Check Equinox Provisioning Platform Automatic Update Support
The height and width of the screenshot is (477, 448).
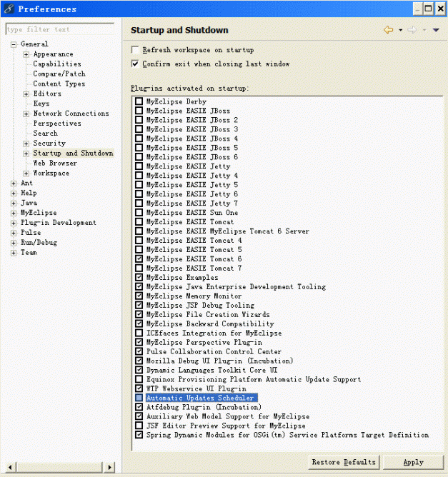click(x=139, y=379)
